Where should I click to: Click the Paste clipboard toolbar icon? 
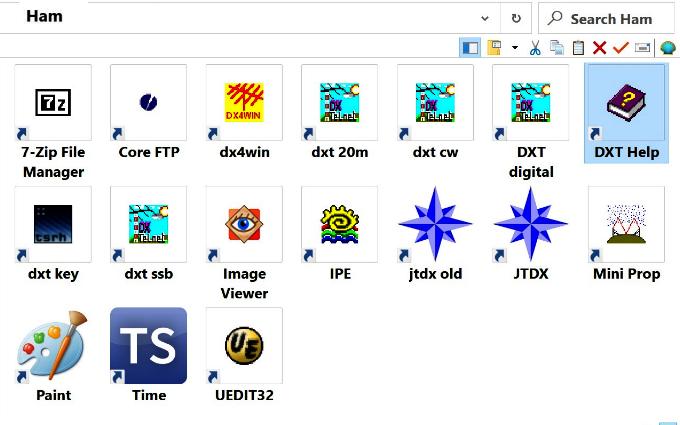coord(578,47)
